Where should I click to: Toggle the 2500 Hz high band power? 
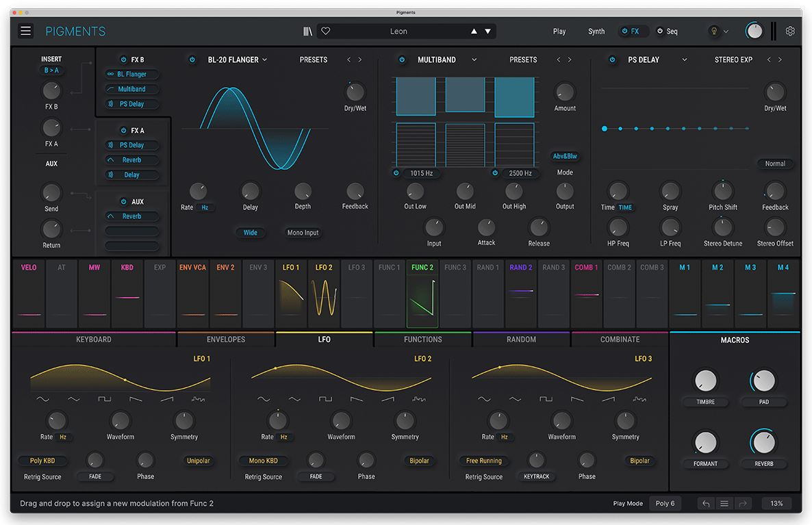tap(494, 173)
